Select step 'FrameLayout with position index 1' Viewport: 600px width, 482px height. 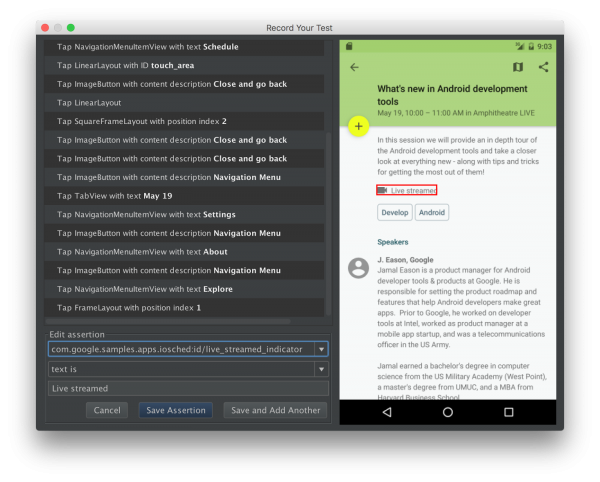184,308
